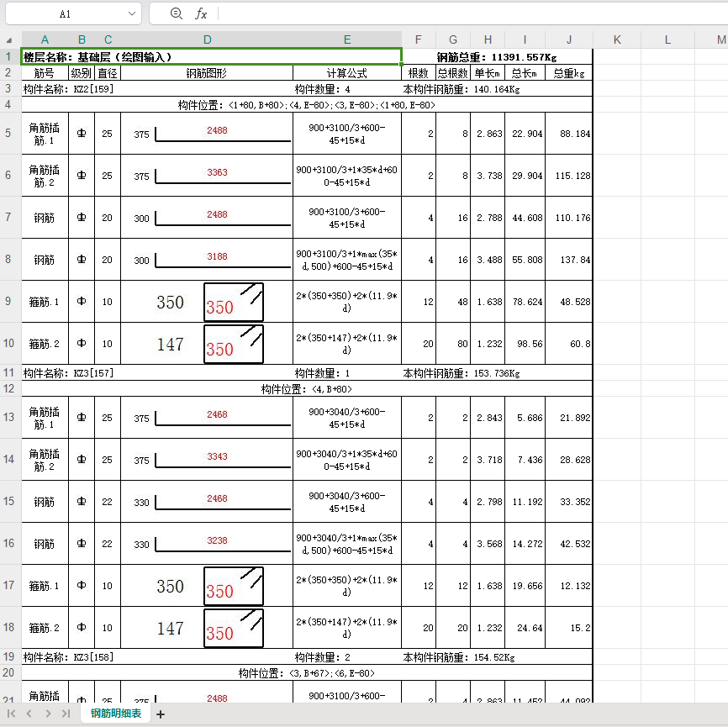This screenshot has height=727, width=728.
Task: Select the total count cell 80
Action: pos(453,344)
